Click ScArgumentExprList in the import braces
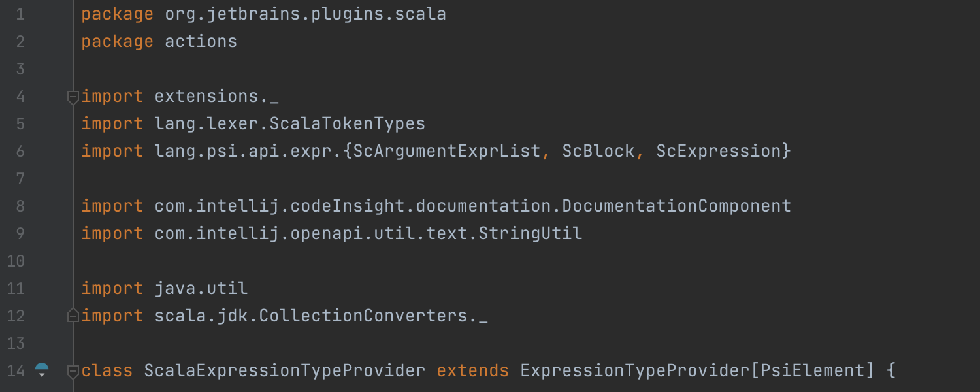 point(447,152)
